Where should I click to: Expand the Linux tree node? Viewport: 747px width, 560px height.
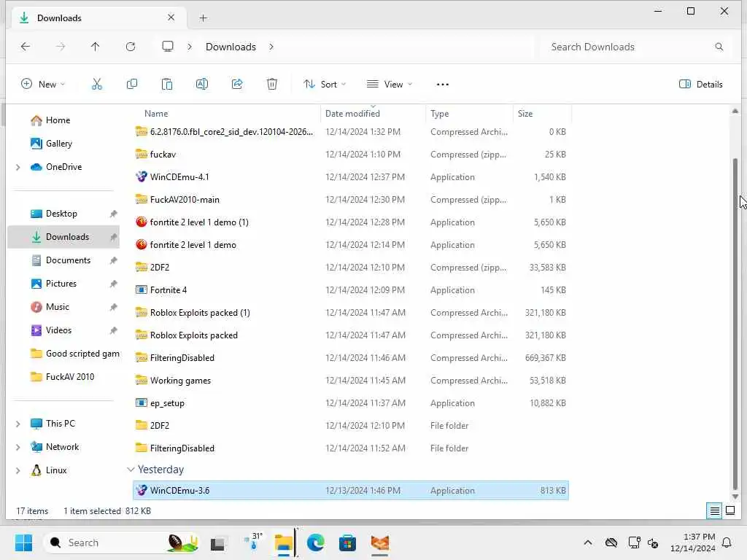18,470
